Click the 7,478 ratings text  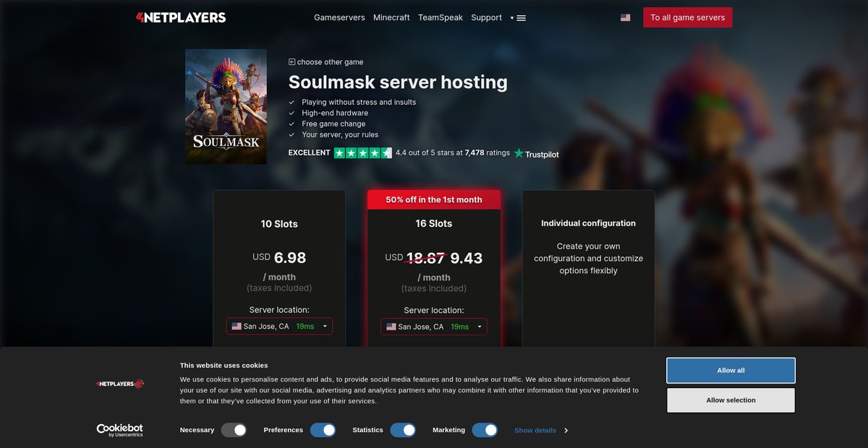[488, 153]
